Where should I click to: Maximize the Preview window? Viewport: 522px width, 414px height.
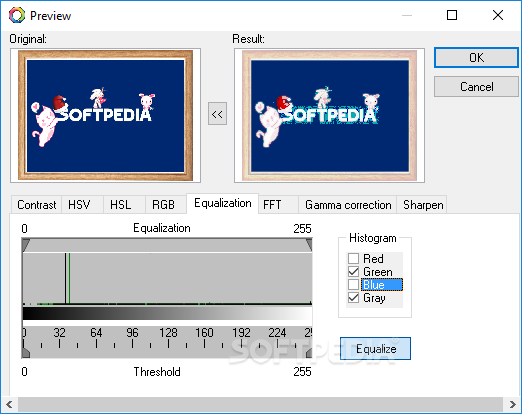[452, 15]
